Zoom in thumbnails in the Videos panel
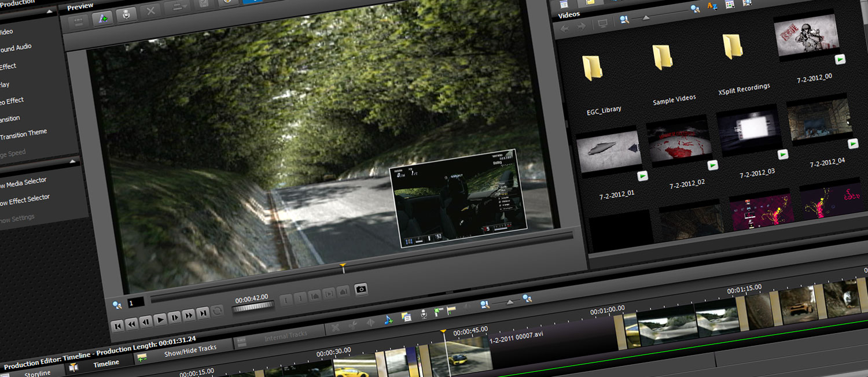 point(695,9)
